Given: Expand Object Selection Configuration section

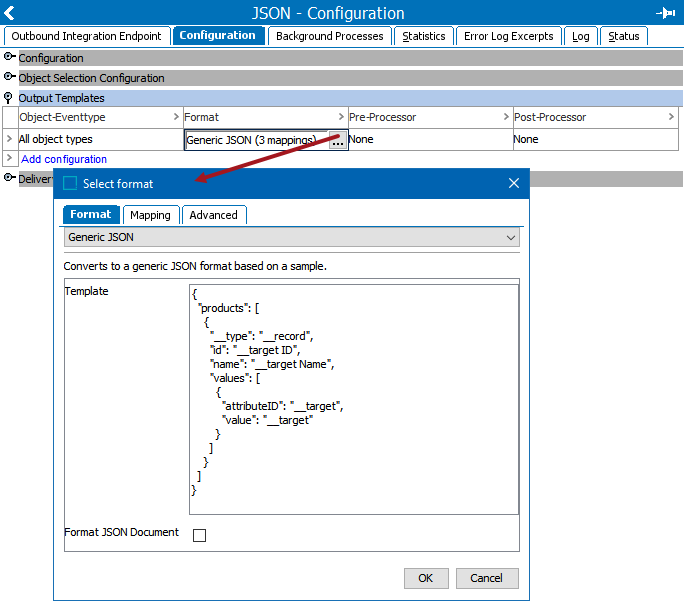Looking at the screenshot, I should (10, 78).
